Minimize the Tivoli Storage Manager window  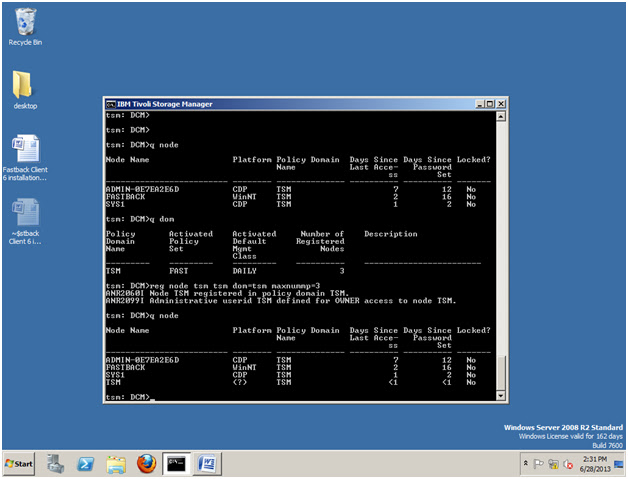click(480, 104)
